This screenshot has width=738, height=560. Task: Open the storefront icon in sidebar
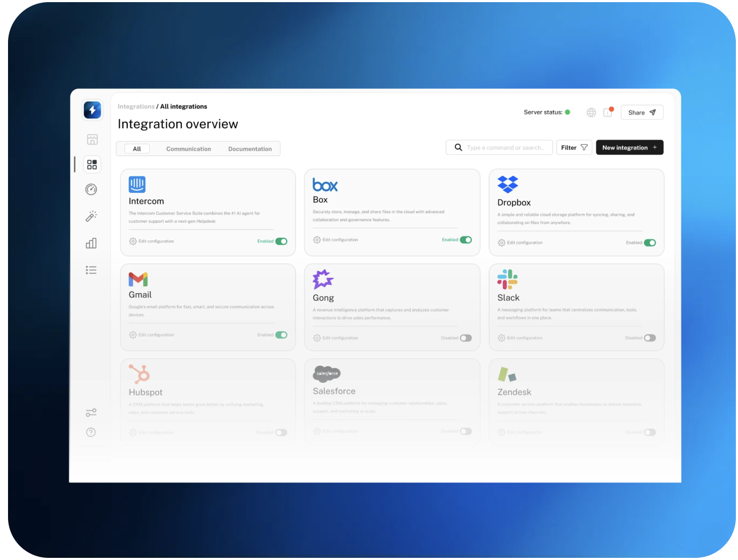tap(92, 139)
